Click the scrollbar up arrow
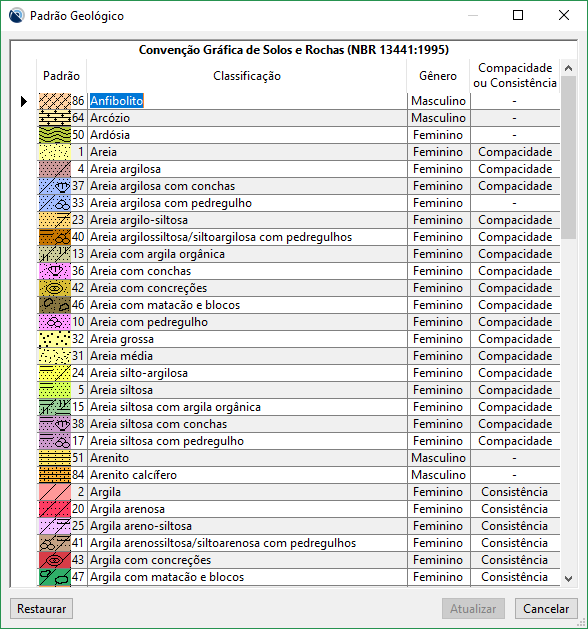This screenshot has width=588, height=629. click(568, 68)
